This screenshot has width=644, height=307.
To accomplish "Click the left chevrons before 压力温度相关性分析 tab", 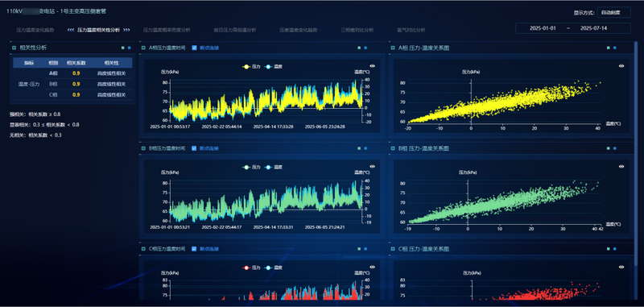I will click(71, 30).
